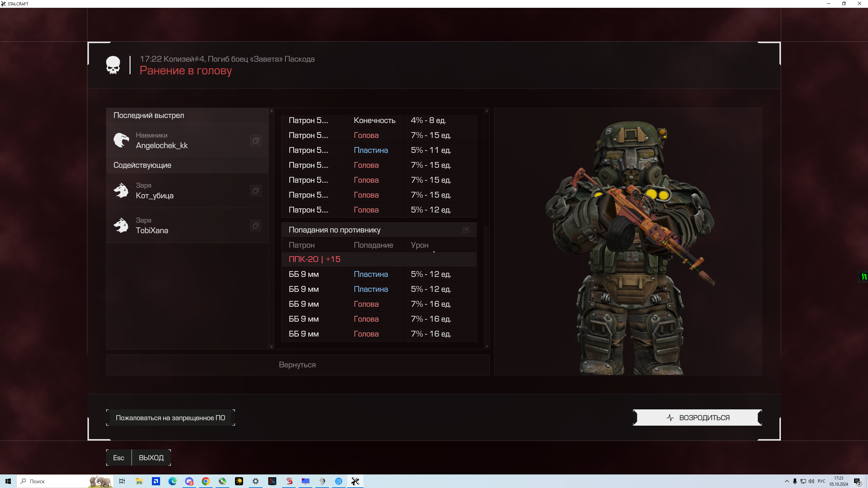868x488 pixels.
Task: Open Microsoft Edge from the taskbar
Action: pyautogui.click(x=173, y=481)
